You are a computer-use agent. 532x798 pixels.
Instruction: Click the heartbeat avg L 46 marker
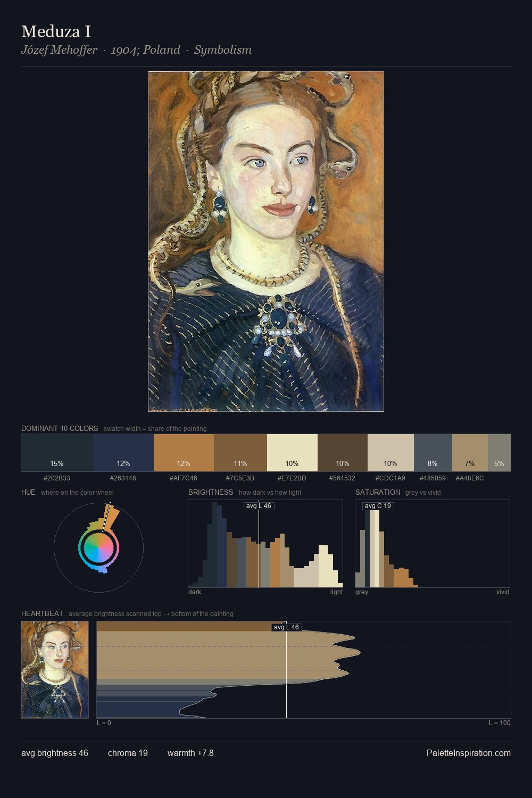pyautogui.click(x=287, y=627)
